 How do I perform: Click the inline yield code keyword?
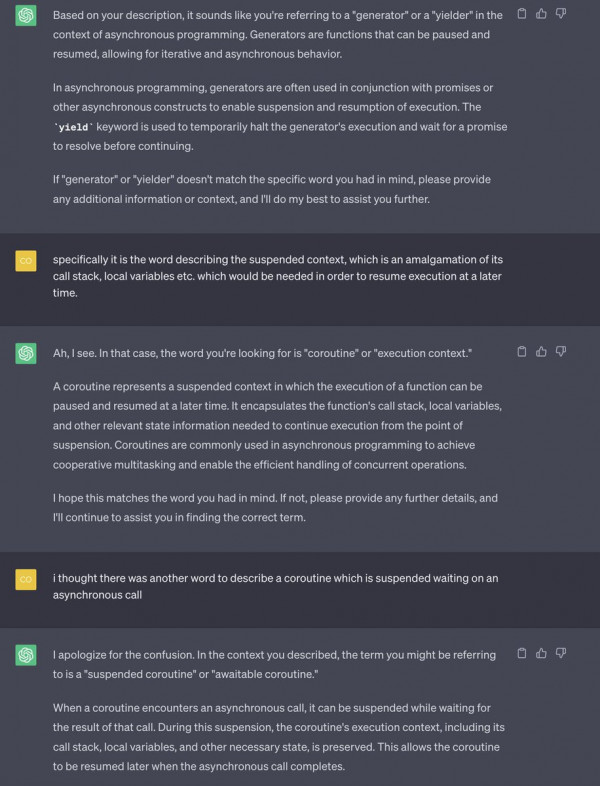(x=74, y=127)
